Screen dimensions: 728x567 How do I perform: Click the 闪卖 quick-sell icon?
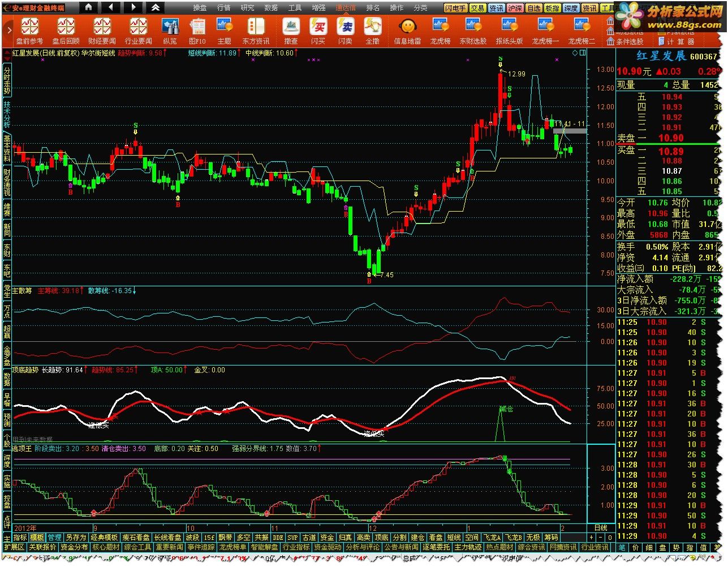click(x=345, y=31)
